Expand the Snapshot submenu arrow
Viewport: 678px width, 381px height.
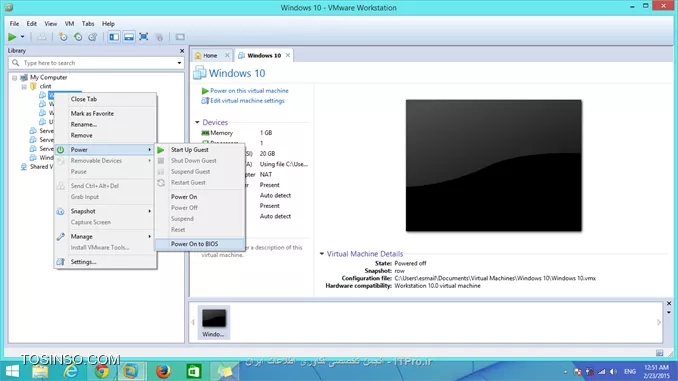(150, 211)
